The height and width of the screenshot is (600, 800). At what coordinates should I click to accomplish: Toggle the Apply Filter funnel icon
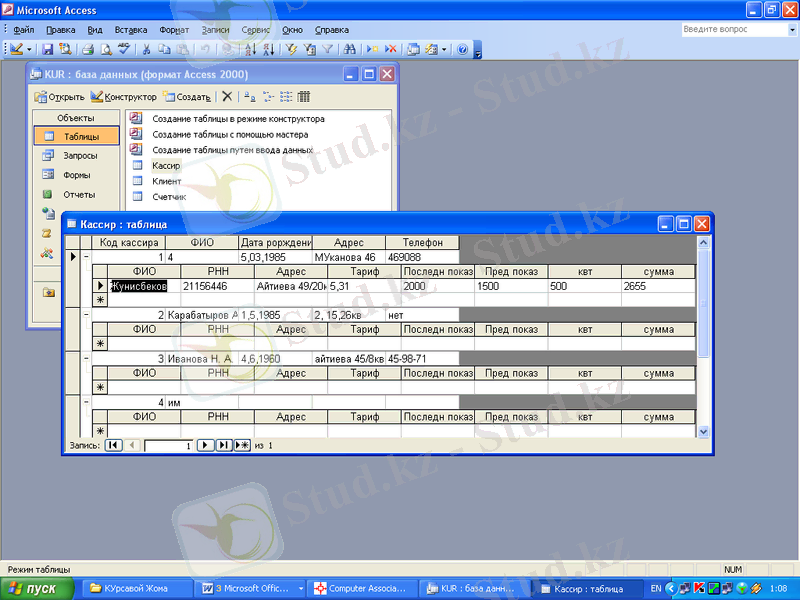coord(327,48)
